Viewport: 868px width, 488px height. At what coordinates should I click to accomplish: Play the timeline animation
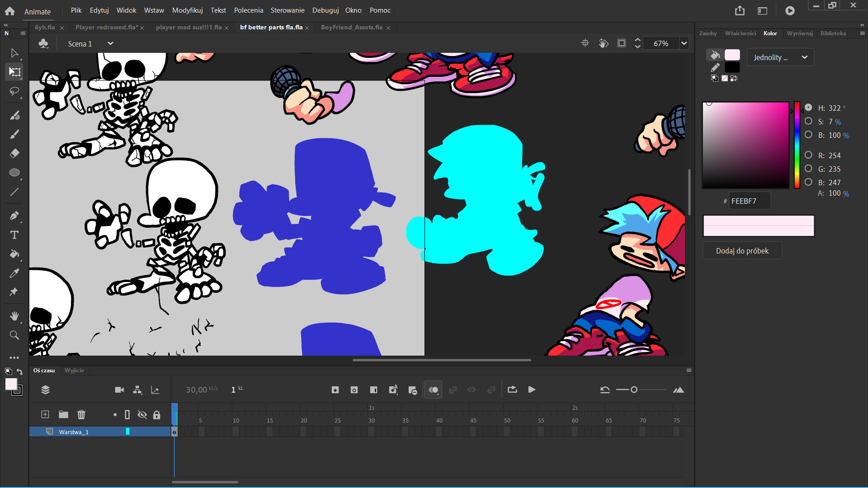(532, 389)
